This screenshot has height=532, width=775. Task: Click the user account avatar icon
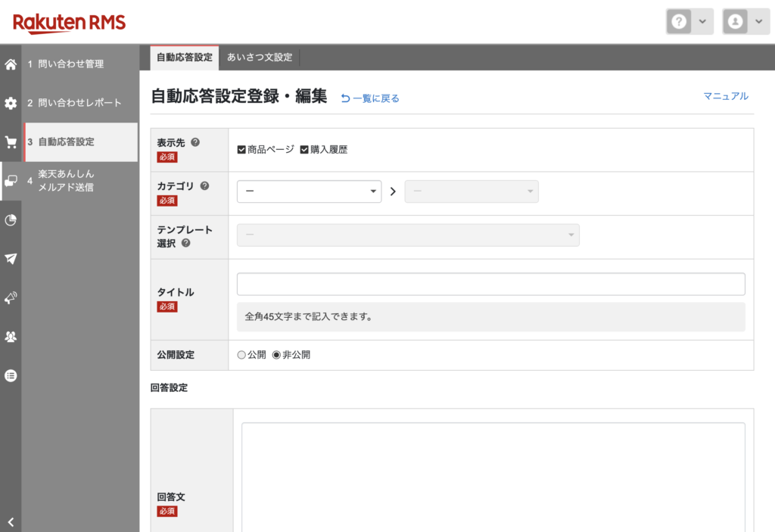tap(735, 22)
